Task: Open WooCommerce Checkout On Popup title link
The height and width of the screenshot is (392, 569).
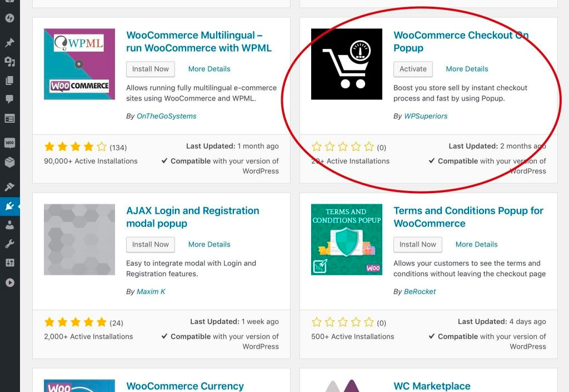Action: [x=461, y=42]
